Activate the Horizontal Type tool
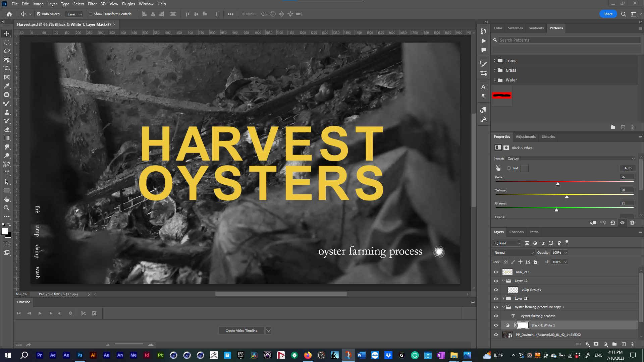 (7, 173)
